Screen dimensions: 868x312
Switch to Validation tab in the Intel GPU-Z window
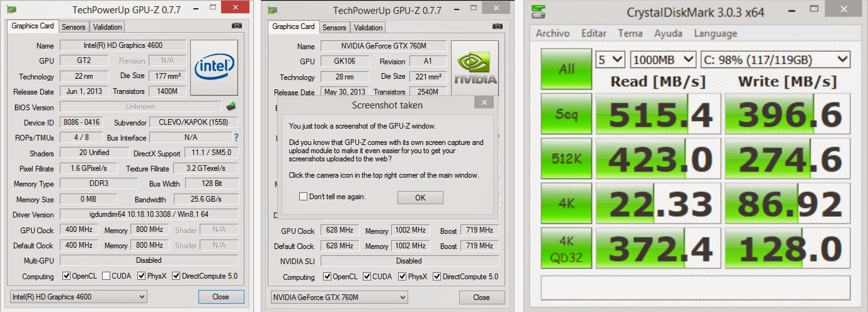pos(107,27)
